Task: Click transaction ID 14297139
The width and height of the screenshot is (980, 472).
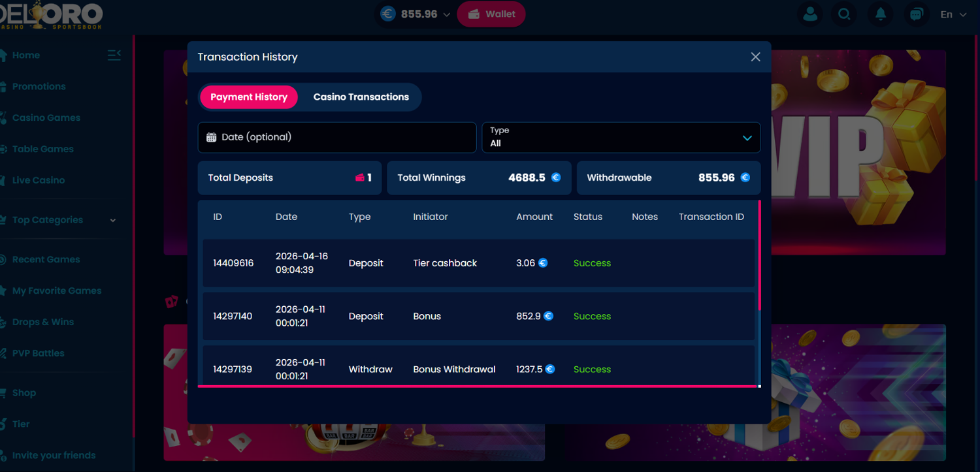Action: point(233,369)
